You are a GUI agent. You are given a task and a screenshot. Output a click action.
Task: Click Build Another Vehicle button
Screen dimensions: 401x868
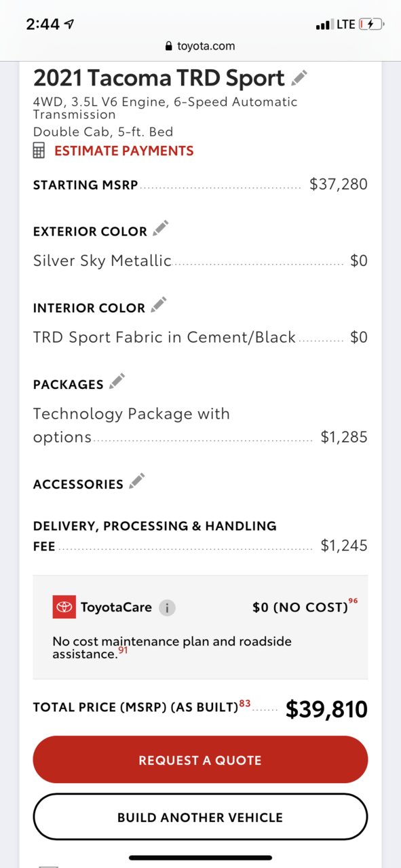pos(200,817)
